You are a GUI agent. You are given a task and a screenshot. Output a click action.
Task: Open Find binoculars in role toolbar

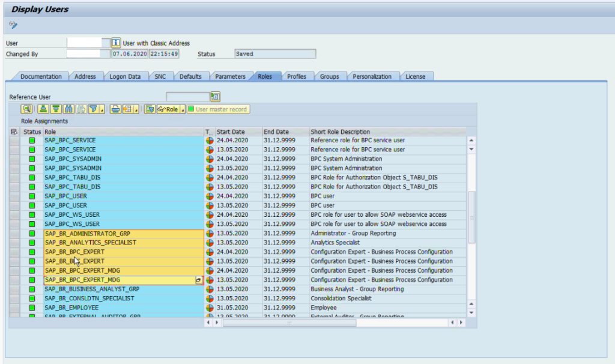point(68,109)
